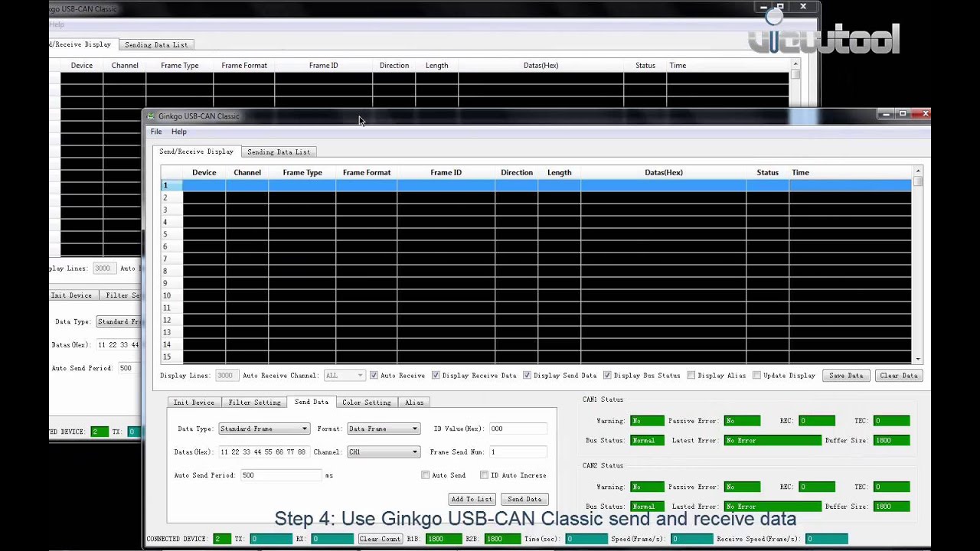This screenshot has height=551, width=980.
Task: Toggle Display Receive Data checkbox
Action: 436,376
